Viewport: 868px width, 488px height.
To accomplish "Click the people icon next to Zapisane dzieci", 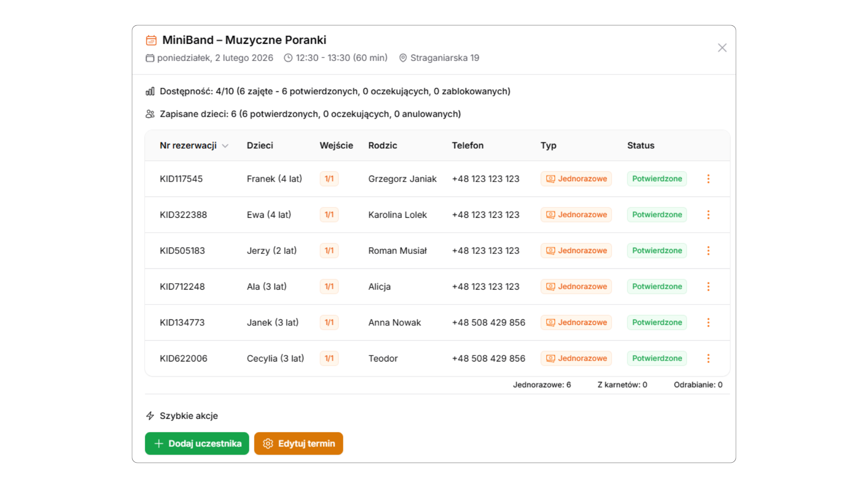I will tap(150, 114).
